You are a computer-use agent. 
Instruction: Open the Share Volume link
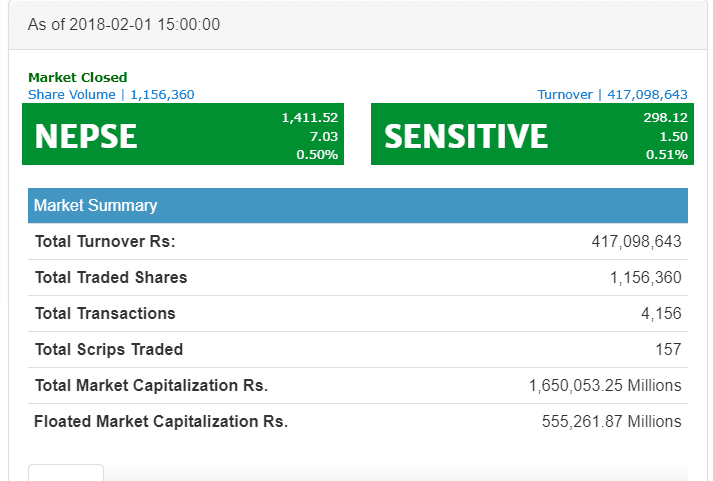click(111, 95)
